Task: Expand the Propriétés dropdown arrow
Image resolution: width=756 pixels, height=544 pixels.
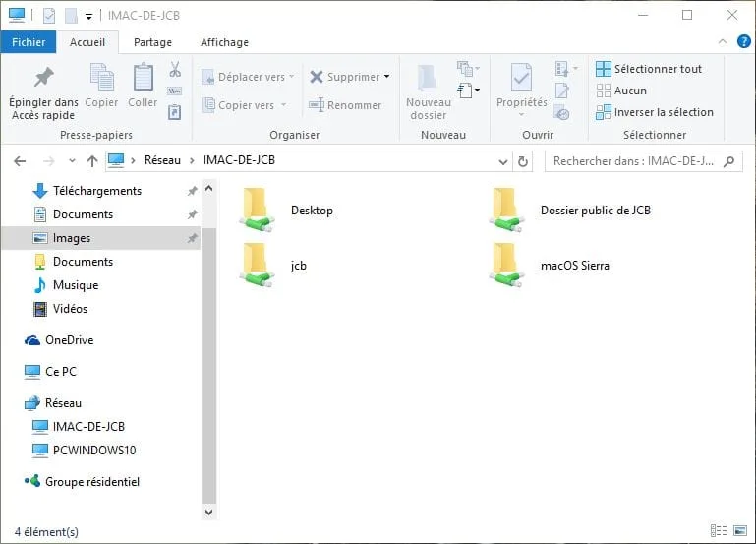Action: 521,115
